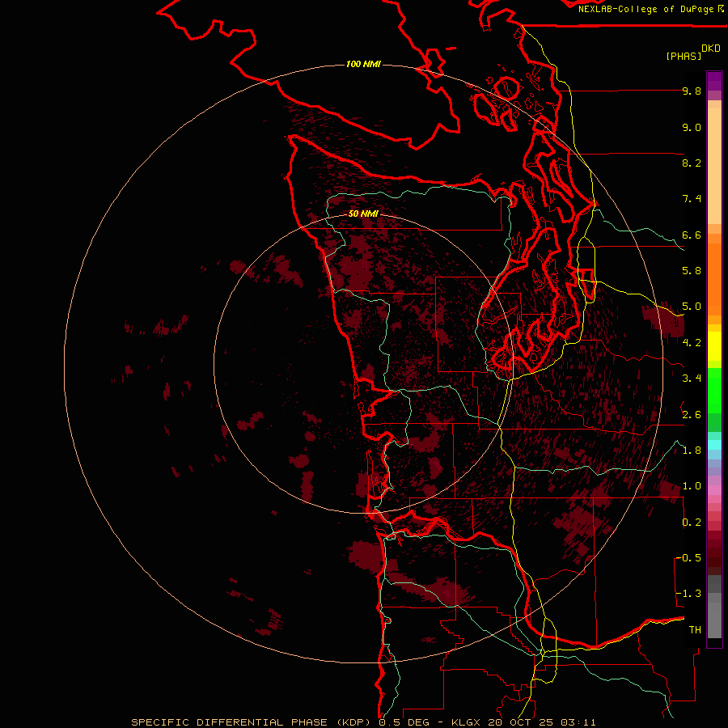Select the 100 NMI range ring label
The width and height of the screenshot is (728, 728).
[363, 64]
